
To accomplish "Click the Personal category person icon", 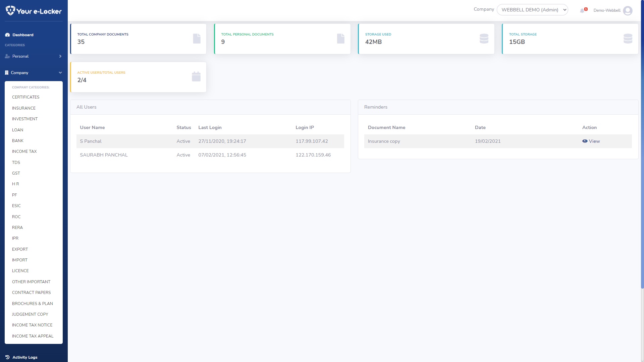I will (7, 56).
